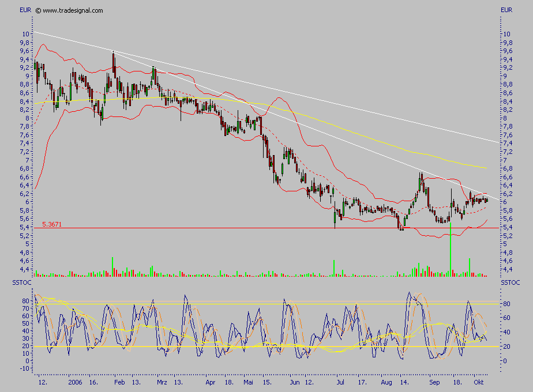The height and width of the screenshot is (392, 533).
Task: Click the 70 level on left stochastic axis
Action: pyautogui.click(x=25, y=308)
